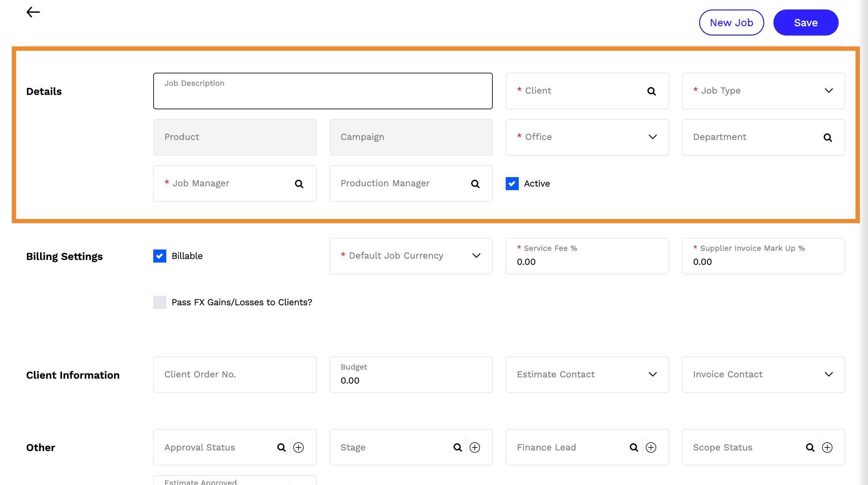868x485 pixels.
Task: Toggle the Billable checkbox
Action: pyautogui.click(x=159, y=256)
